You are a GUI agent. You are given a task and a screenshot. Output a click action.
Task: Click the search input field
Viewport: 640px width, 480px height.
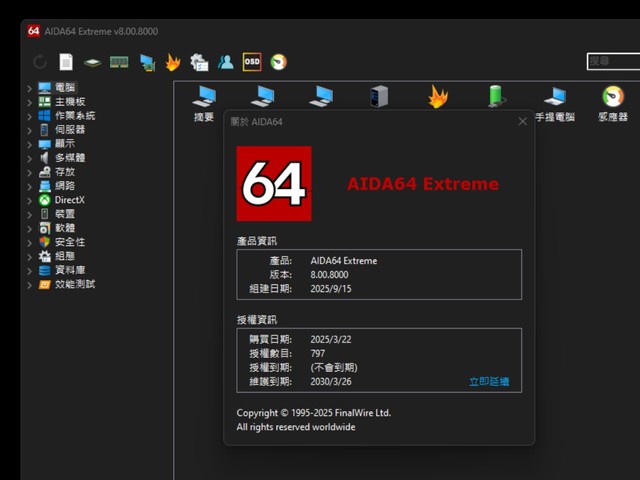613,61
